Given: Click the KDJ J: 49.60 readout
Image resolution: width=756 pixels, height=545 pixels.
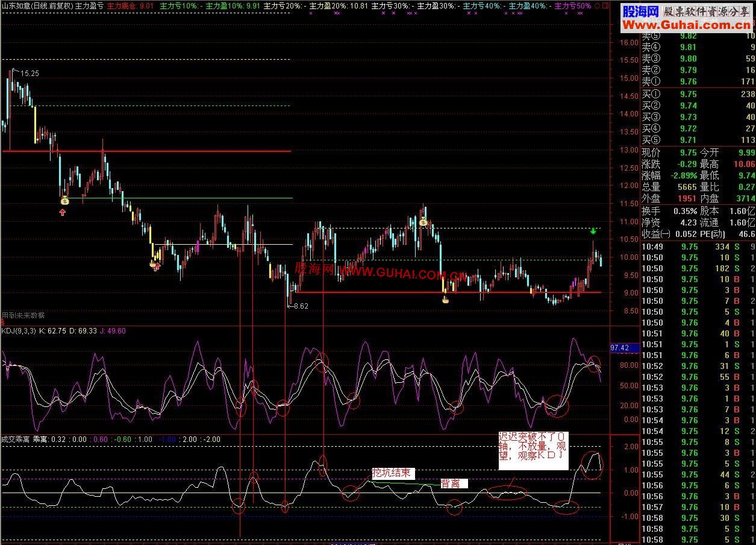Looking at the screenshot, I should pos(113,330).
